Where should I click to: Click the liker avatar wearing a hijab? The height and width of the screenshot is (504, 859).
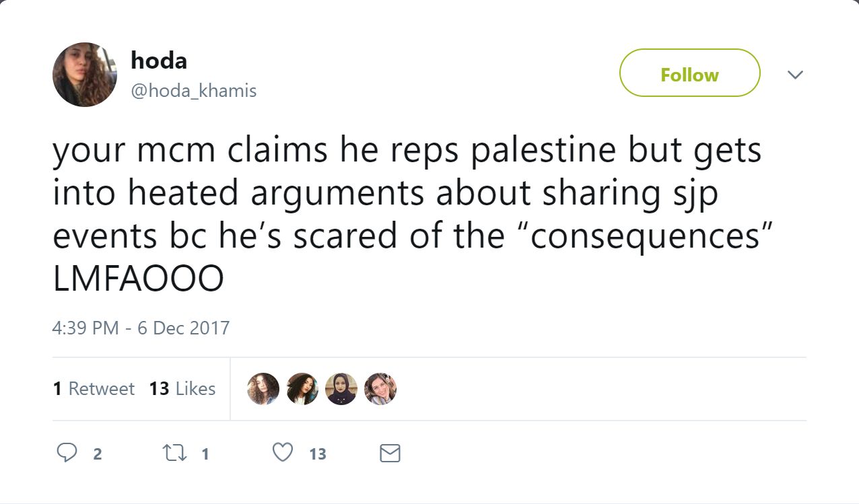(341, 389)
